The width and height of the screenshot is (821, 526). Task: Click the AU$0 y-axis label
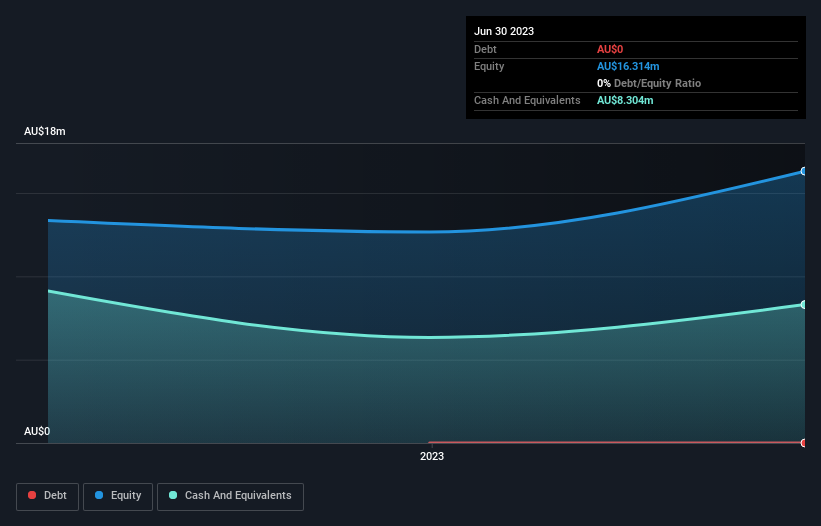[x=37, y=431]
